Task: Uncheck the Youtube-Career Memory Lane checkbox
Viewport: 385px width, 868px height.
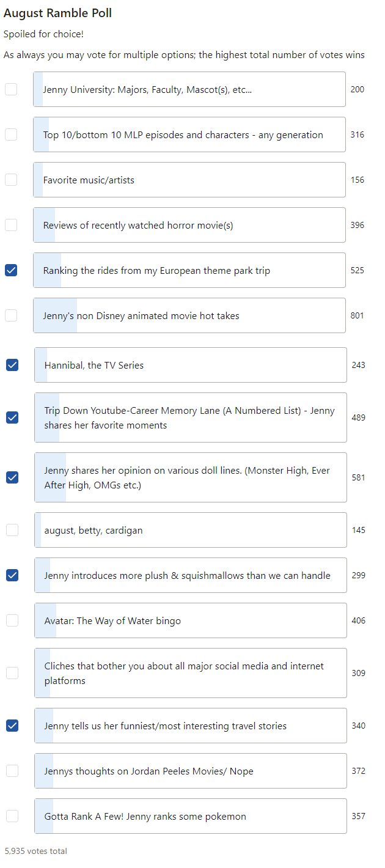Action: tap(12, 417)
